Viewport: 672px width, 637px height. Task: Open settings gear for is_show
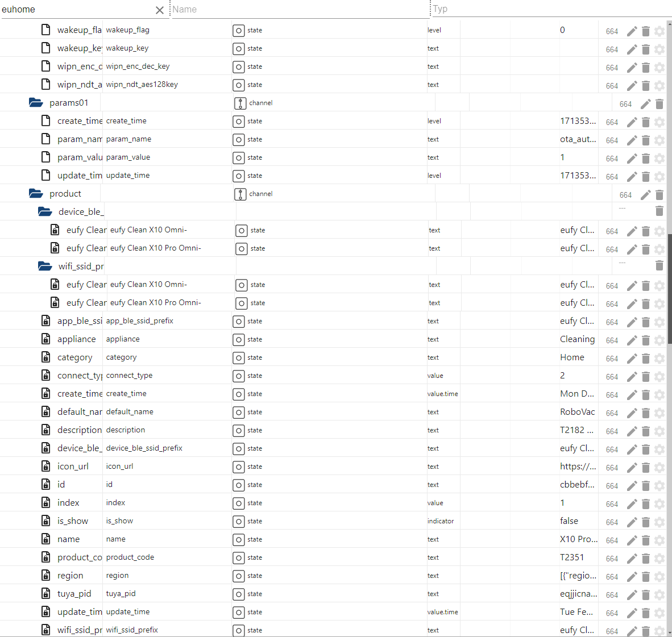pyautogui.click(x=659, y=522)
